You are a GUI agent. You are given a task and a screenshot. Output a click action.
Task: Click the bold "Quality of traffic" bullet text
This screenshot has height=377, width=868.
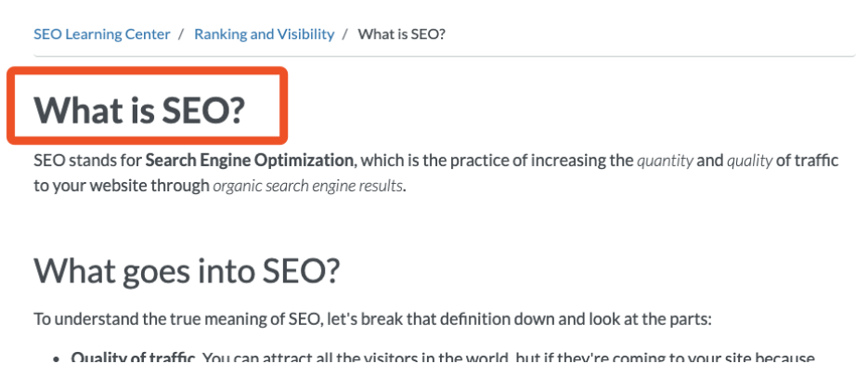tap(132, 358)
